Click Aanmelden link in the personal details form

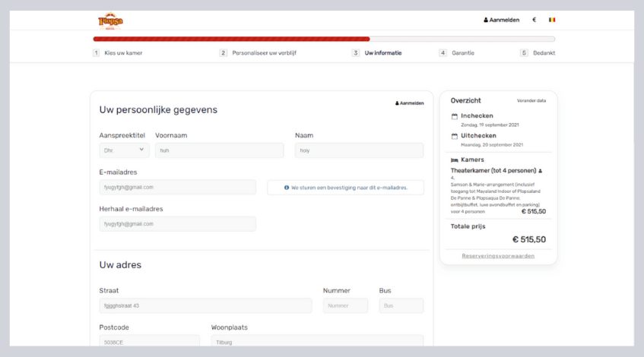[x=410, y=103]
